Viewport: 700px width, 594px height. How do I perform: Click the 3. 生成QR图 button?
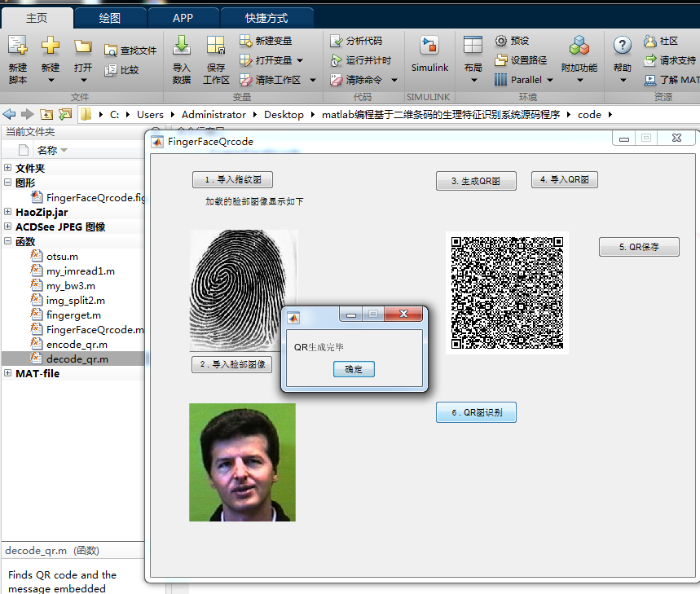coord(476,181)
